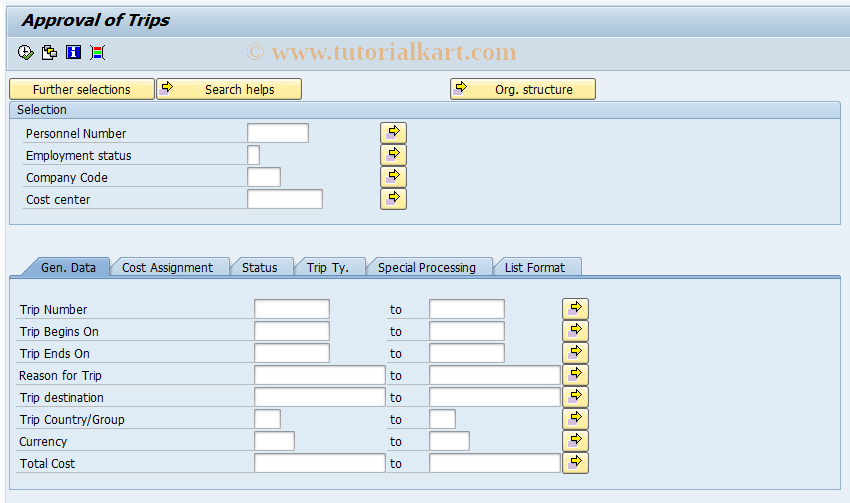Open multiple selection for Trip Begins On
Image resolution: width=850 pixels, height=503 pixels.
[x=575, y=331]
